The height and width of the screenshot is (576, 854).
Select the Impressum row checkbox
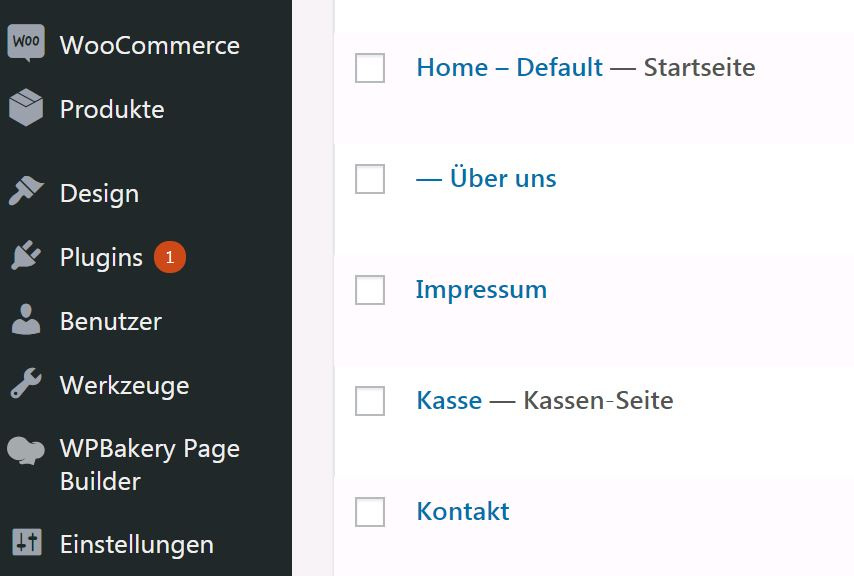click(x=370, y=290)
